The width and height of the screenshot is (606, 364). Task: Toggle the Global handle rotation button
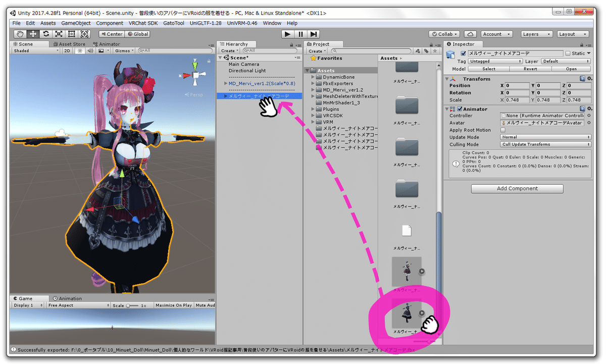tap(137, 34)
